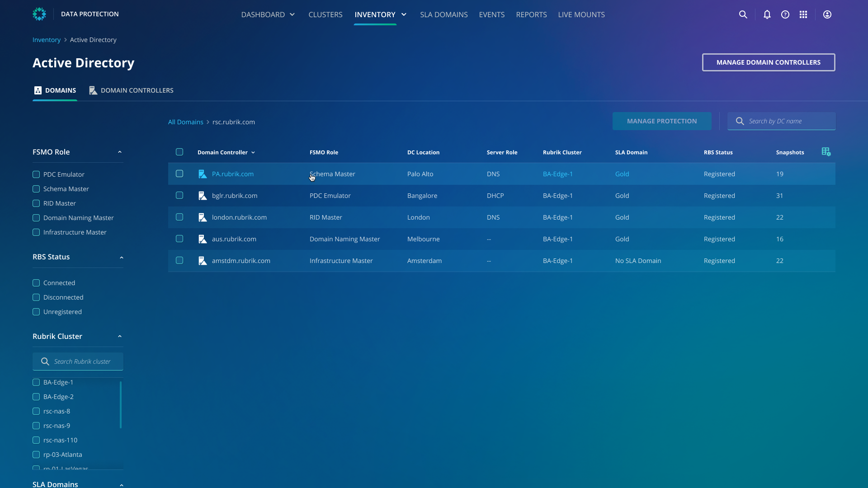Sort by Domain Controller column arrow
The image size is (868, 488).
[x=253, y=153]
